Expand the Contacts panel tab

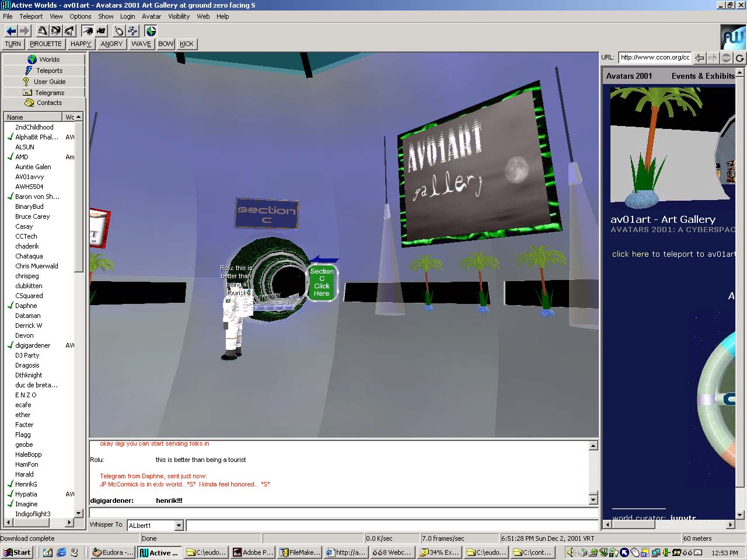pyautogui.click(x=44, y=103)
